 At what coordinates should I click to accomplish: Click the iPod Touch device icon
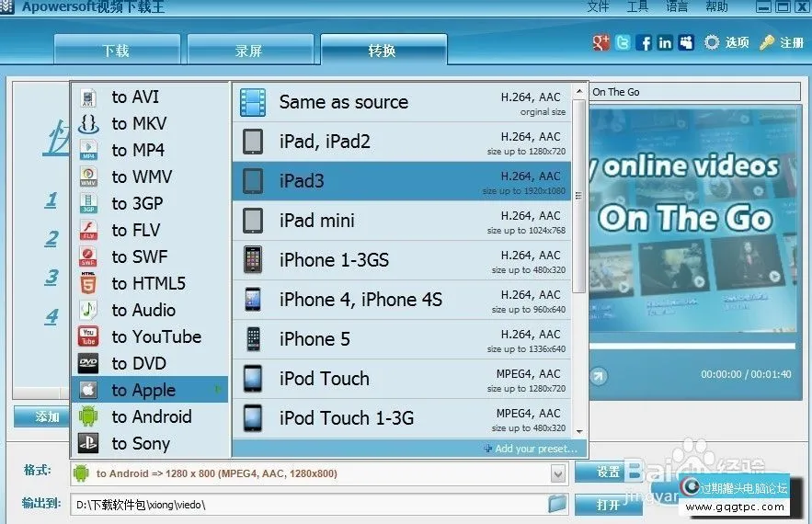click(253, 379)
